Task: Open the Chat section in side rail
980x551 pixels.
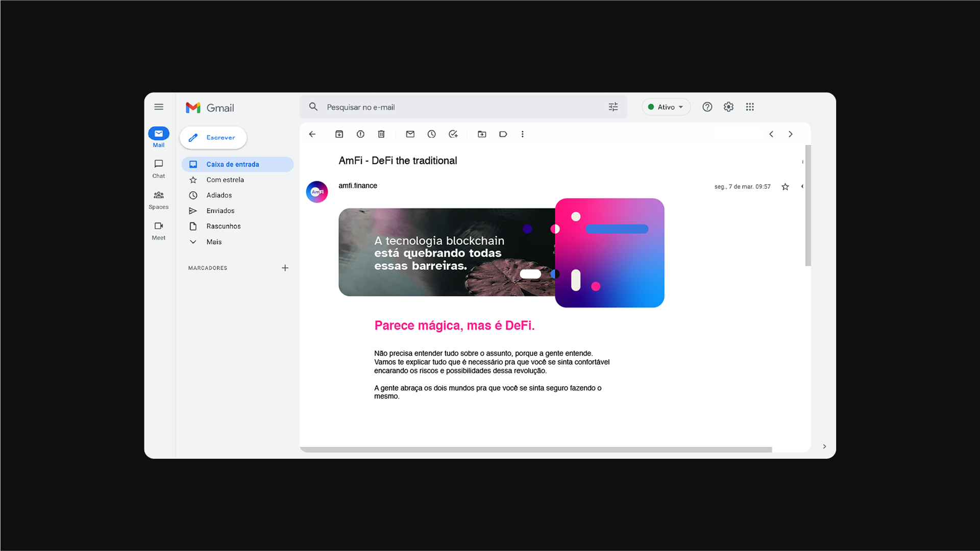Action: pos(159,169)
